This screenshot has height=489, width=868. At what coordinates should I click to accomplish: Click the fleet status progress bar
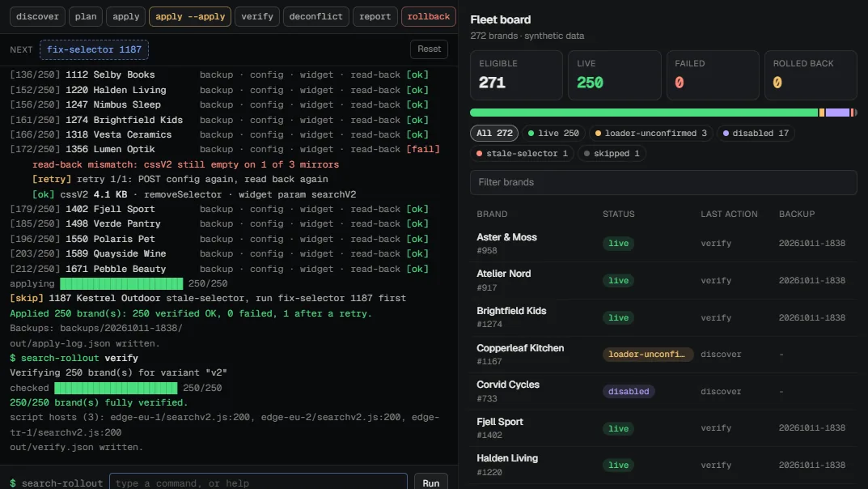663,113
